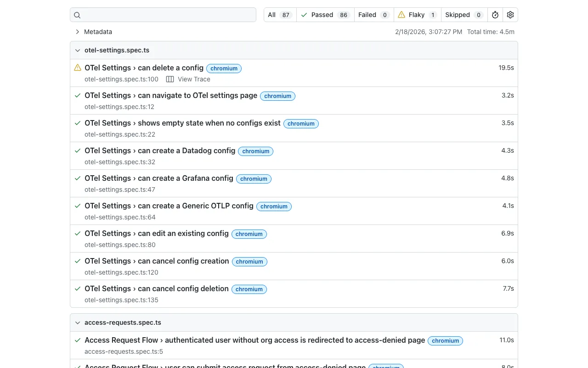Click the green checkmark beside 'can create a Datadog config'
This screenshot has width=588, height=368.
click(77, 150)
